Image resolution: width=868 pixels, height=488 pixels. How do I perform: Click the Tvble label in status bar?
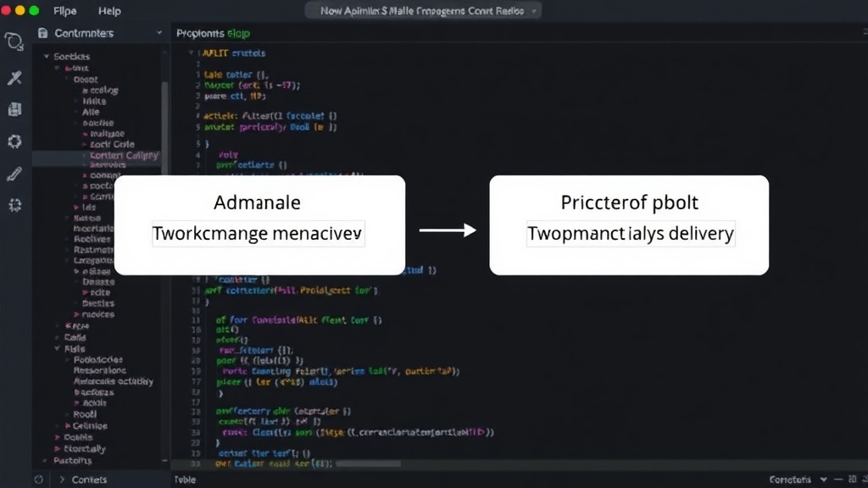pyautogui.click(x=185, y=480)
